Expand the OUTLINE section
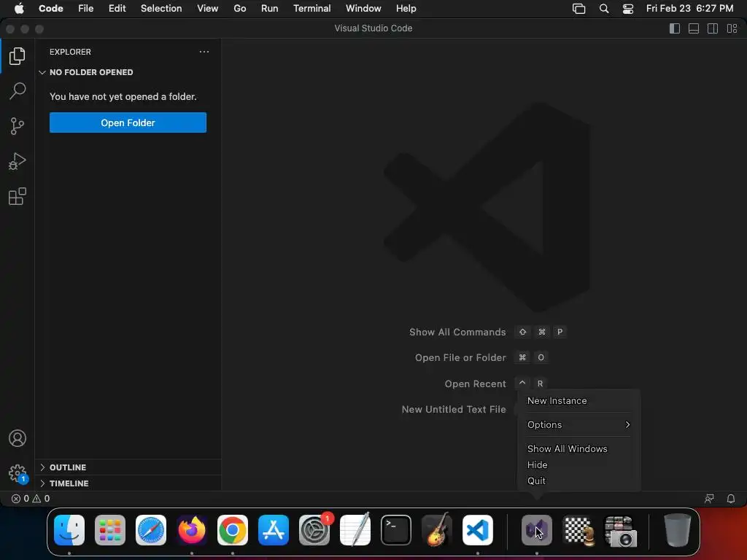The image size is (747, 560). coord(128,467)
